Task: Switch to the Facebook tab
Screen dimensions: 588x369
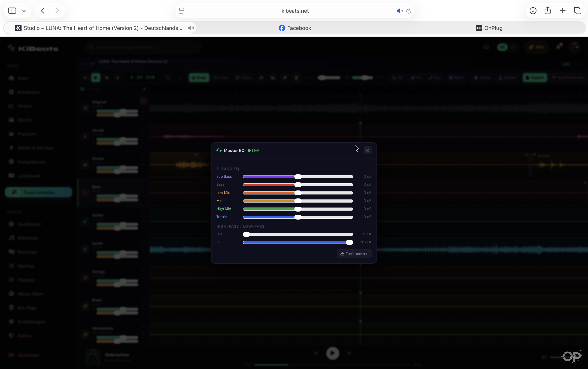Action: click(295, 28)
